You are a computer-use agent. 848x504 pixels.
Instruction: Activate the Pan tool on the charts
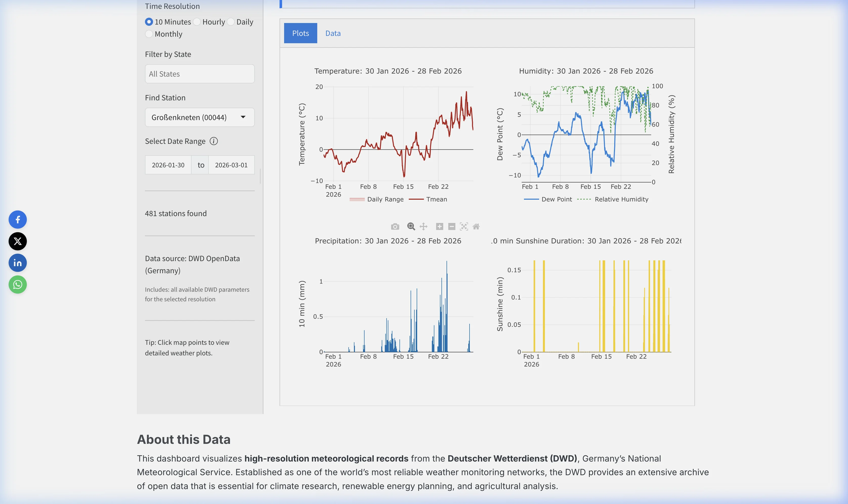coord(423,226)
